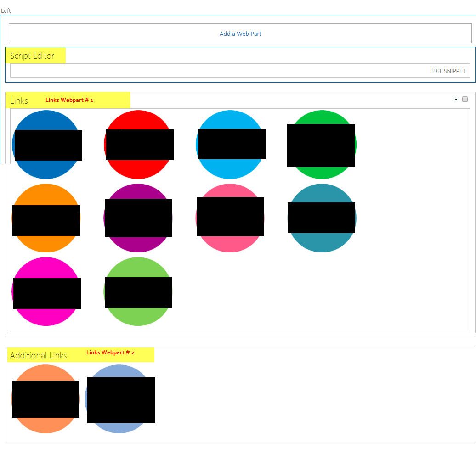This screenshot has width=476, height=453.
Task: Open EDIT SNIPPET in the Script Editor
Action: point(448,71)
